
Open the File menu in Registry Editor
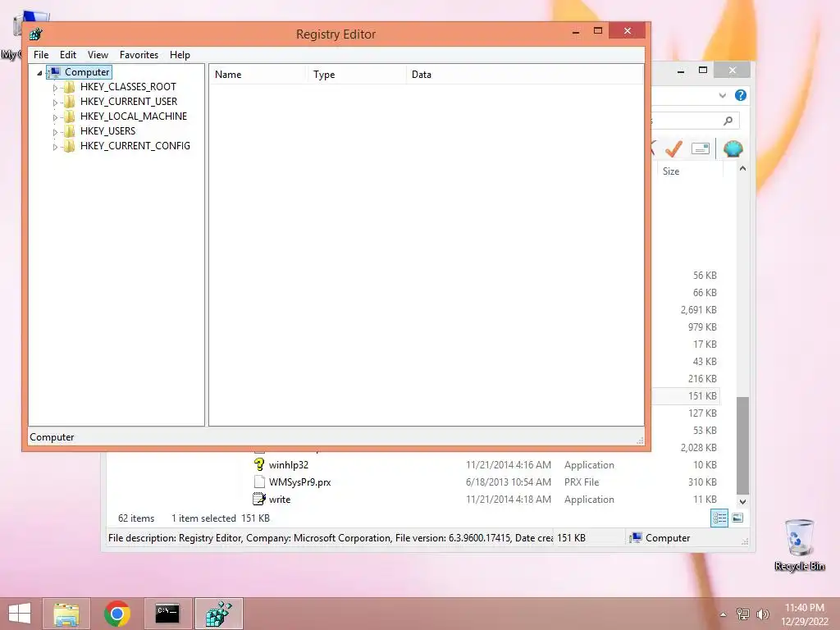pyautogui.click(x=41, y=55)
